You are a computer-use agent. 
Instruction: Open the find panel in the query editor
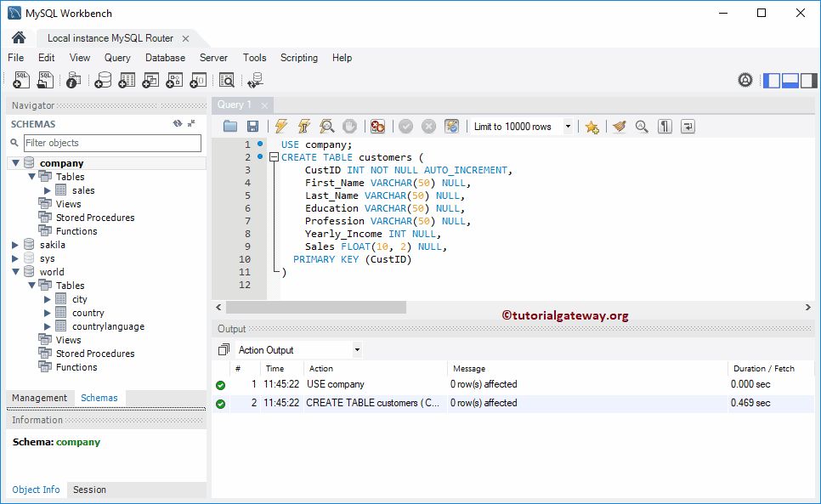(x=642, y=126)
